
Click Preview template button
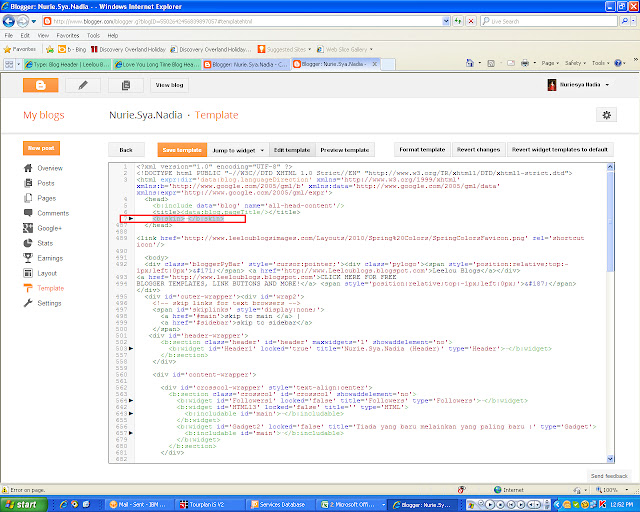344,150
